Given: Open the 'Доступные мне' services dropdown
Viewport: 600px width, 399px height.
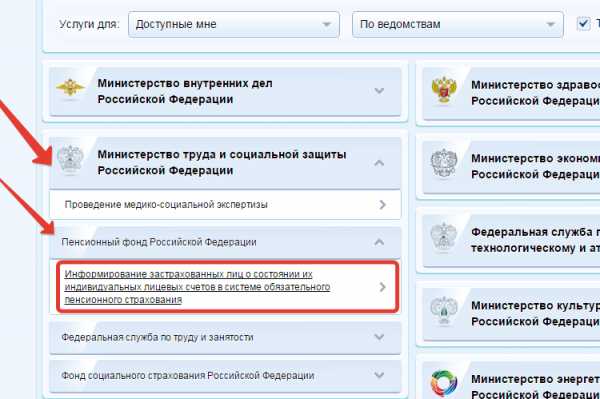Looking at the screenshot, I should click(234, 24).
